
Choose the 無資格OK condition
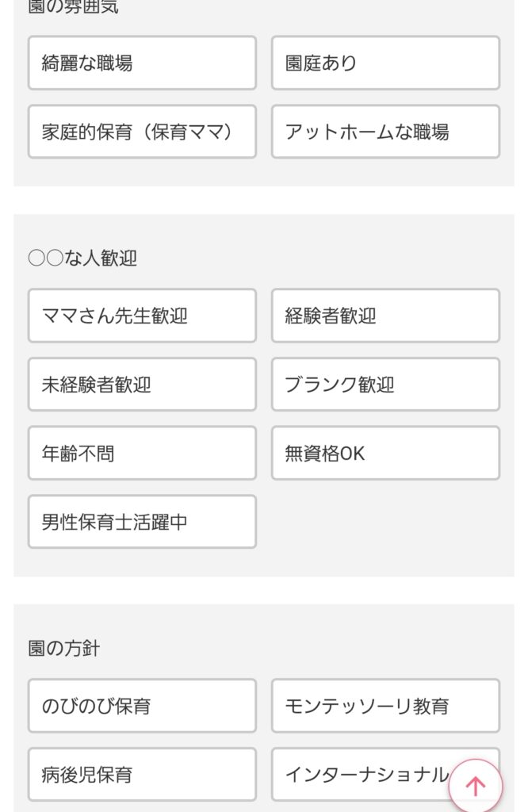(x=385, y=454)
